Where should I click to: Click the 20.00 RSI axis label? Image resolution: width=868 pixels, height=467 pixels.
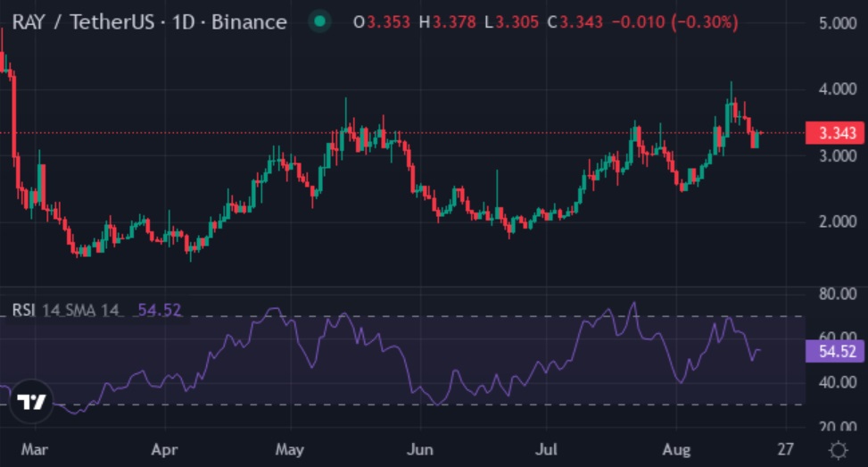(x=838, y=426)
